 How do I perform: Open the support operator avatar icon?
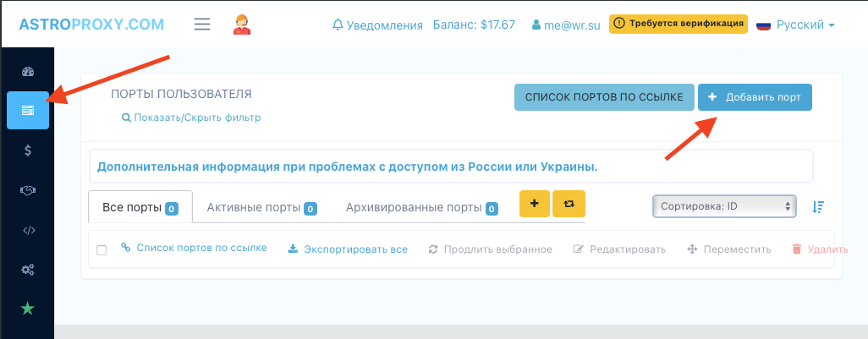pyautogui.click(x=242, y=25)
